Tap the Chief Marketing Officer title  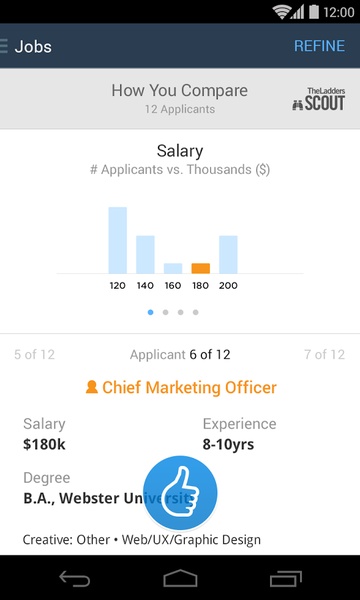pyautogui.click(x=189, y=388)
